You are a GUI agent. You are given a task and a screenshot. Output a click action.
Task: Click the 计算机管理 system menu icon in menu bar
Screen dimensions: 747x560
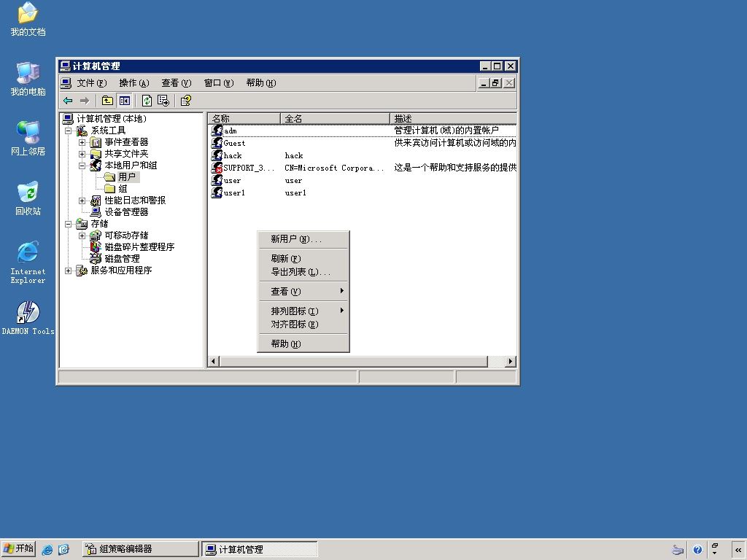point(66,83)
